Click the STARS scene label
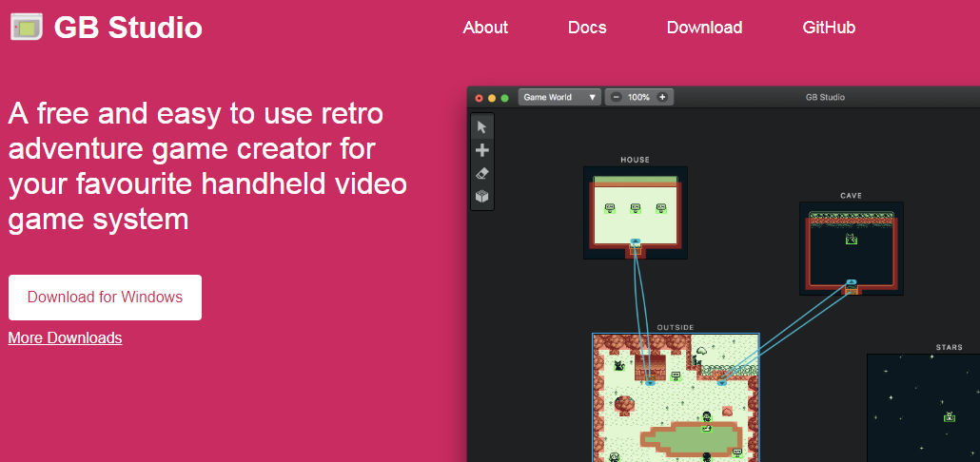The width and height of the screenshot is (980, 462). pos(950,347)
